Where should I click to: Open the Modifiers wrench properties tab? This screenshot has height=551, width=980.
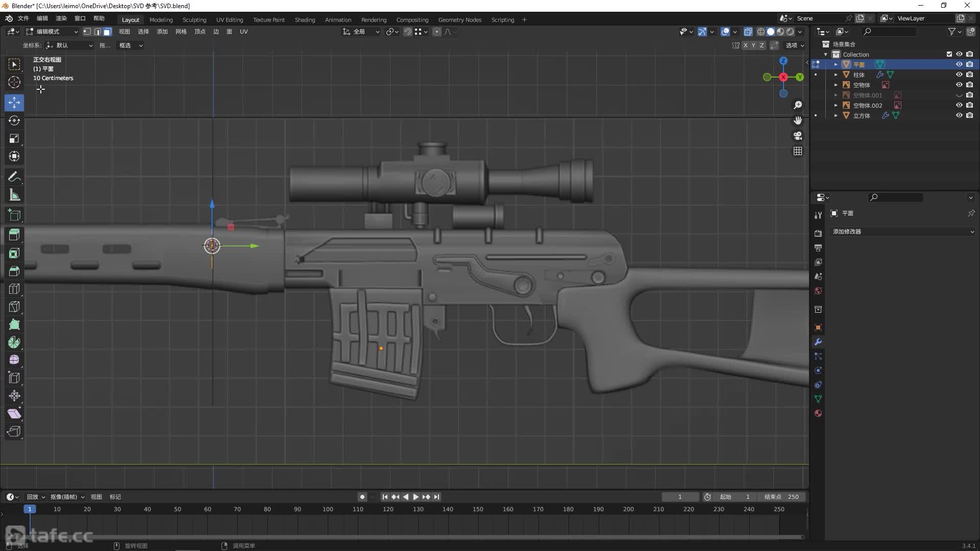click(818, 342)
